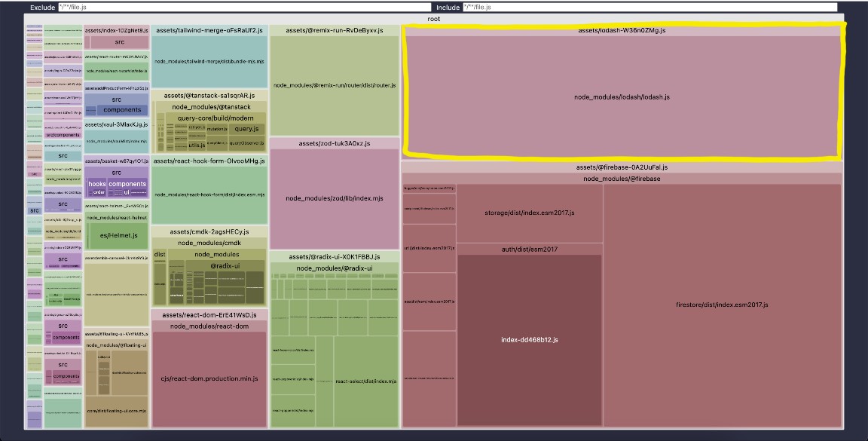Image resolution: width=868 pixels, height=441 pixels.
Task: Open the assets/@firebase-0A2UuFal.js chunk header
Action: coord(622,167)
